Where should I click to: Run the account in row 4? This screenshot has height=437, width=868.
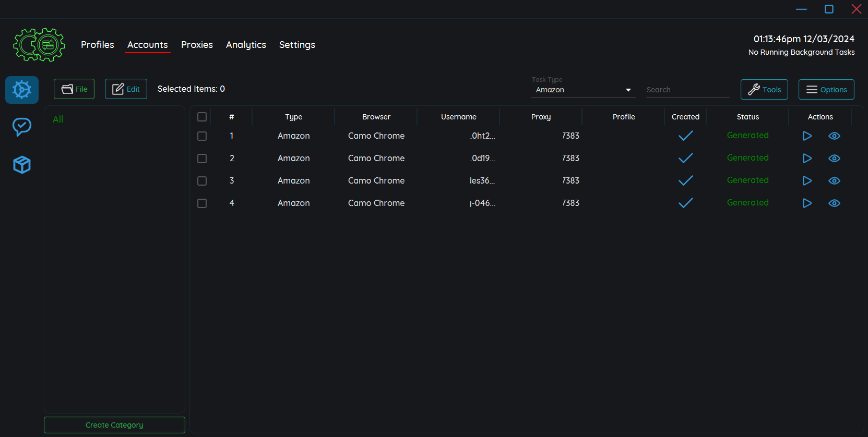(x=807, y=203)
